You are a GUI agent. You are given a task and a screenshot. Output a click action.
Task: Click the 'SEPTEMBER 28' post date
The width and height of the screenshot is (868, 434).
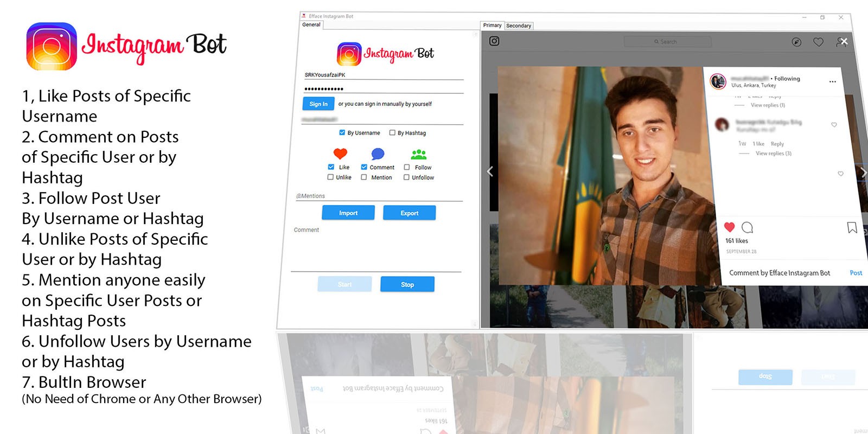742,252
